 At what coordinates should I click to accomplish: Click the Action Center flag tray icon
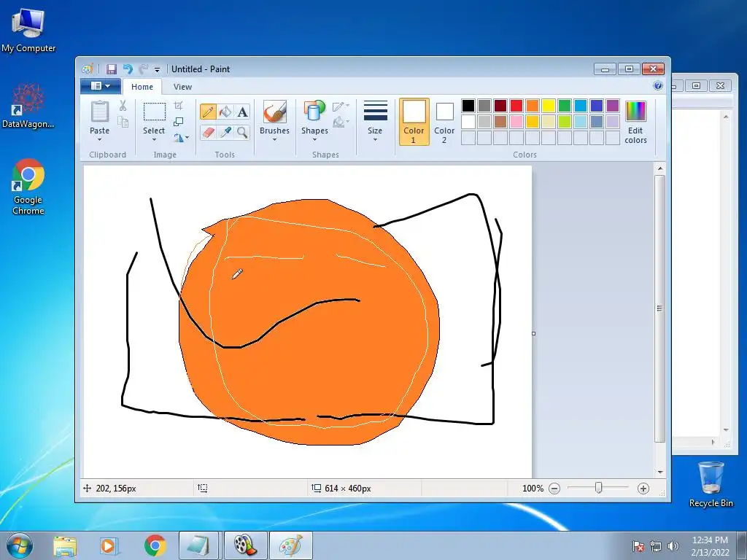(x=638, y=546)
